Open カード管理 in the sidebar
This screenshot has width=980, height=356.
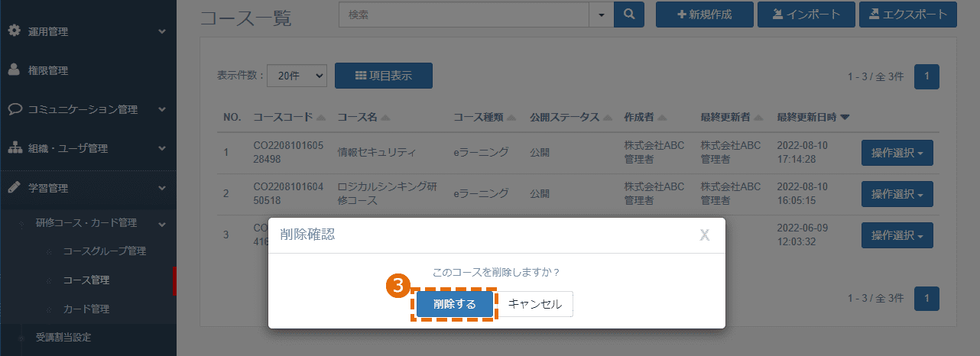(x=88, y=309)
